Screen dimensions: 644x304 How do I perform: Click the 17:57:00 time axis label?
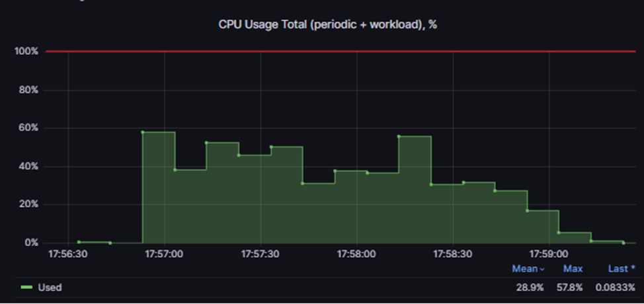coord(164,254)
